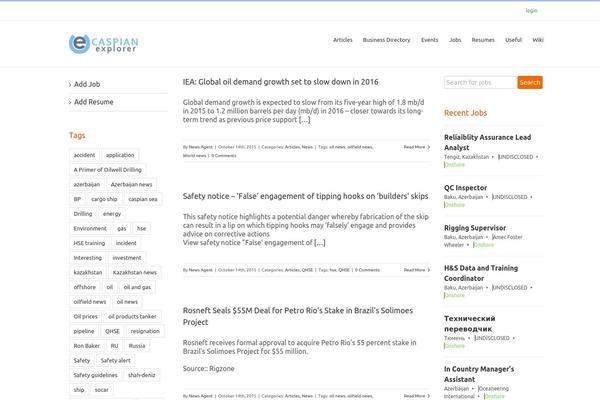Select the Interesting tag
The height and width of the screenshot is (400, 600).
[x=88, y=258]
